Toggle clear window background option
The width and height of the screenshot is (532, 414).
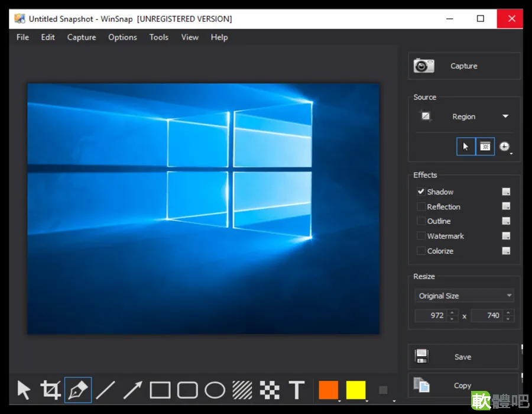pyautogui.click(x=485, y=147)
